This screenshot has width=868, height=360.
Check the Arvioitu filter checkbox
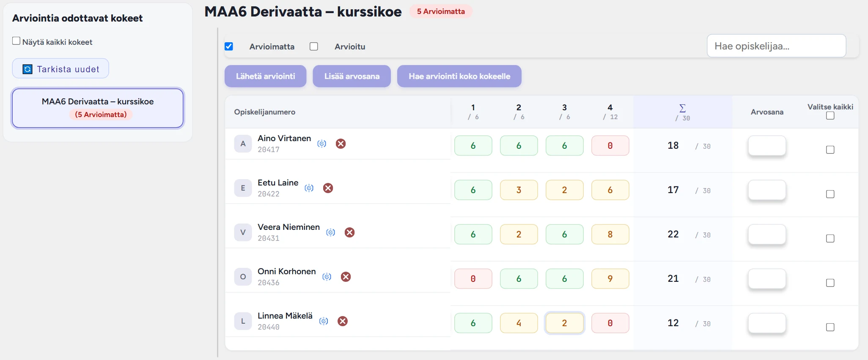pyautogui.click(x=314, y=46)
